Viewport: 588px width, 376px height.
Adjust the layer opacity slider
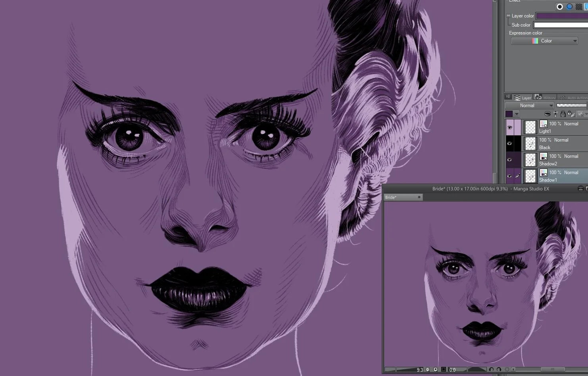coord(571,106)
